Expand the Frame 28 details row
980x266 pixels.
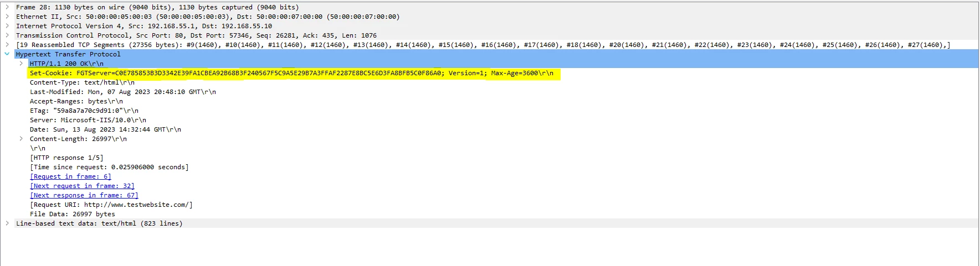point(7,7)
